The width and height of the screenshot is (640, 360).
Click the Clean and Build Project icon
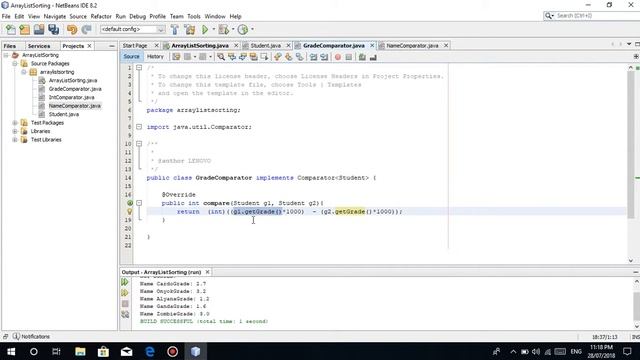[x=189, y=29]
